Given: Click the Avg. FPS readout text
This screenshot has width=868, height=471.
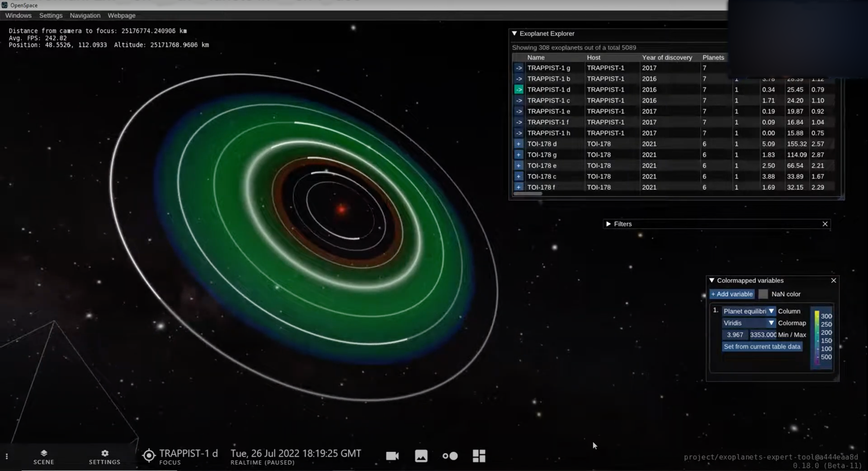Looking at the screenshot, I should tap(38, 38).
